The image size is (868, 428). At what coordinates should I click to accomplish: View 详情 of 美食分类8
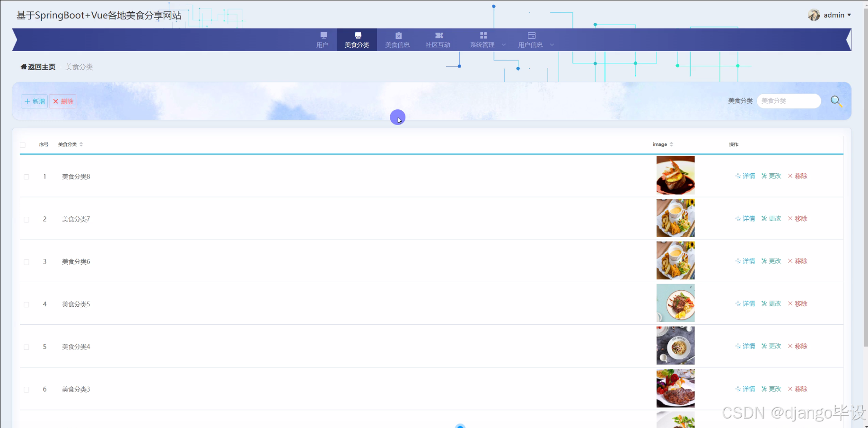(745, 176)
